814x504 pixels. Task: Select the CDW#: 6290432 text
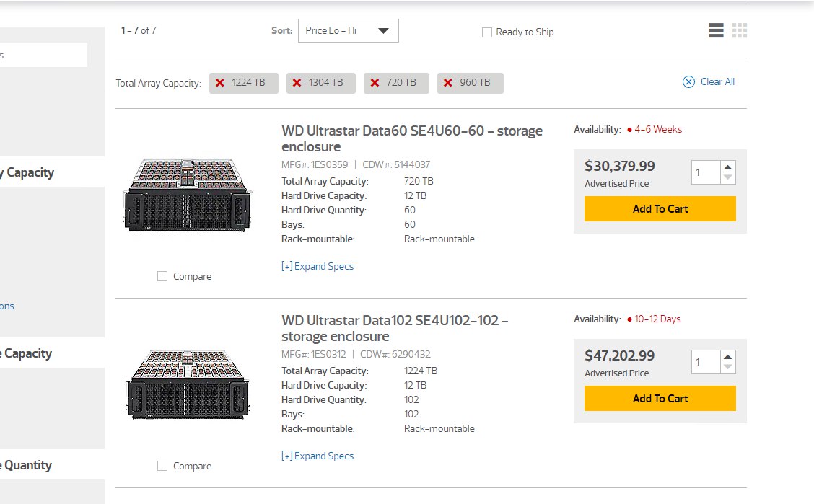pos(395,355)
